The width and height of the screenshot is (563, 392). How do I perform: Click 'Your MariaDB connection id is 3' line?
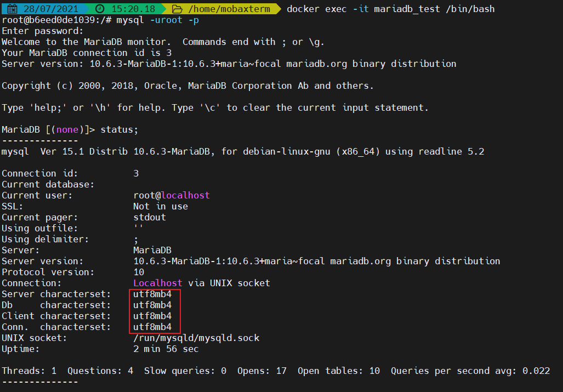point(87,53)
